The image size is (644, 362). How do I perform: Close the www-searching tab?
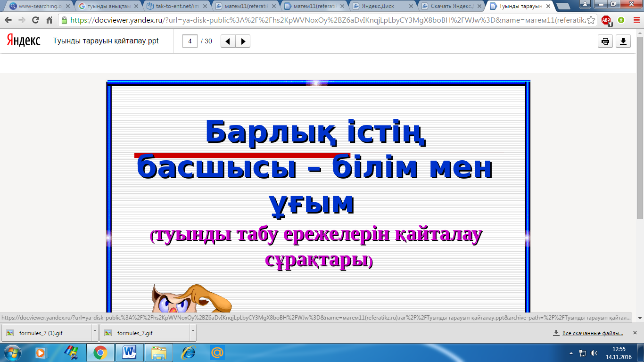tap(67, 6)
